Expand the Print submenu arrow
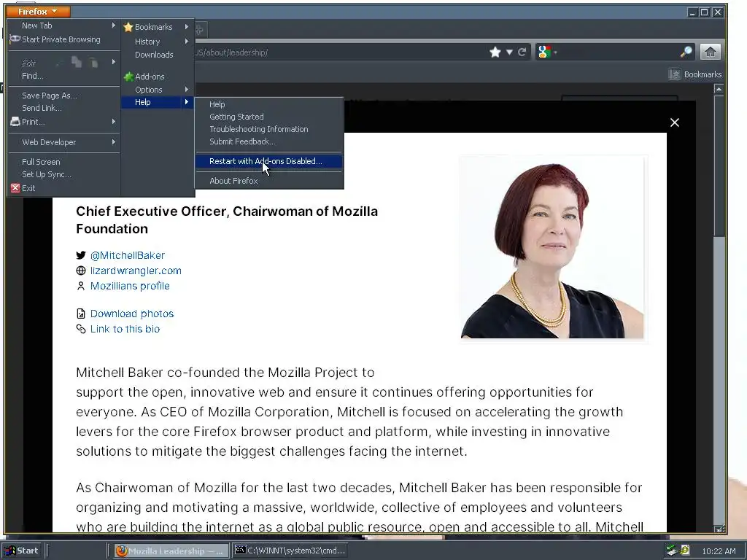747x560 pixels. click(113, 122)
